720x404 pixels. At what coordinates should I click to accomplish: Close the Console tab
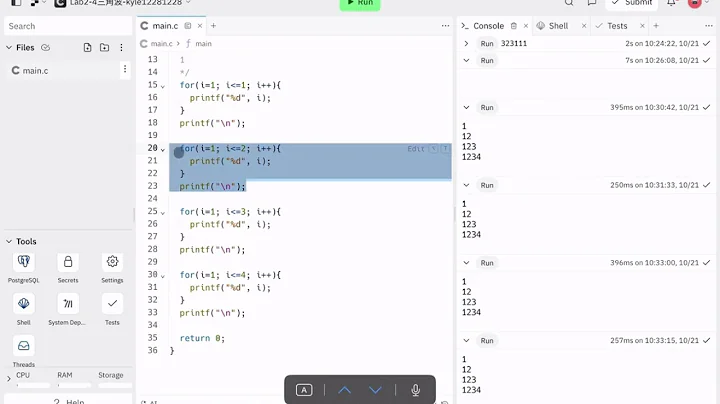coord(526,26)
